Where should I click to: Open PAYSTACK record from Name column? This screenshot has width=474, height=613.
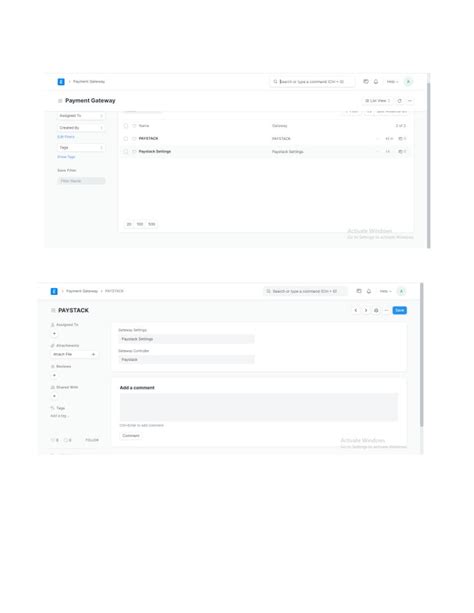click(148, 139)
